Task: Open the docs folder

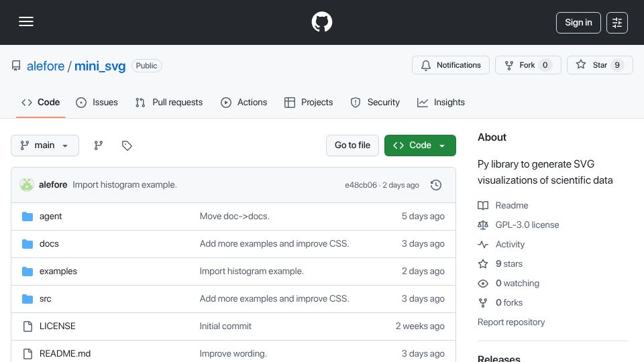Action: pos(49,244)
